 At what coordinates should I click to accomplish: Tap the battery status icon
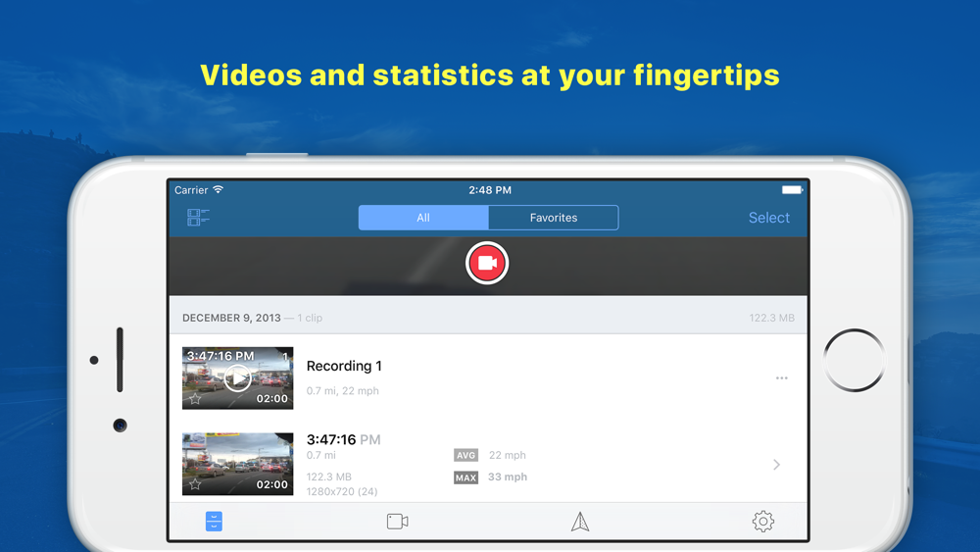coord(792,189)
